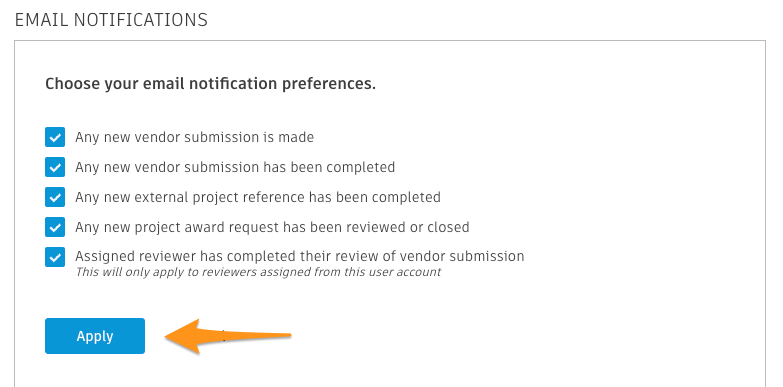Screen dimensions: 783x387
Task: Click 'Assigned reviewer has completed their review' label
Action: (x=300, y=256)
